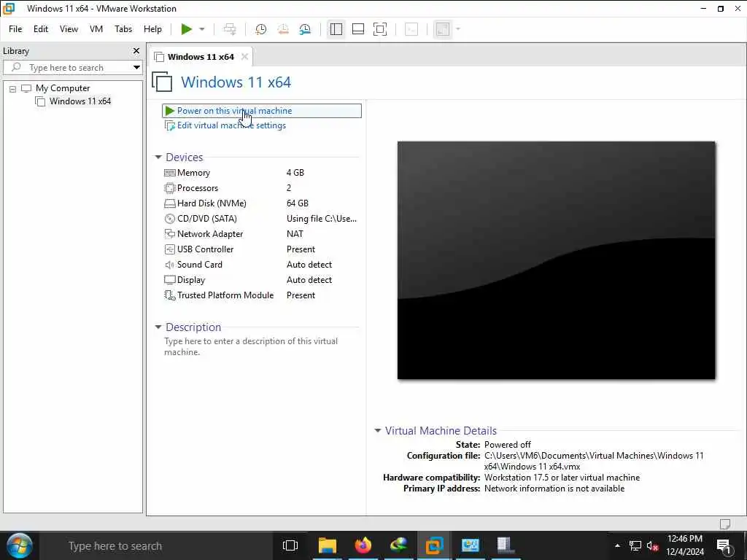Switch to the Windows 11 x64 tab
Image resolution: width=747 pixels, height=560 pixels.
pos(201,57)
